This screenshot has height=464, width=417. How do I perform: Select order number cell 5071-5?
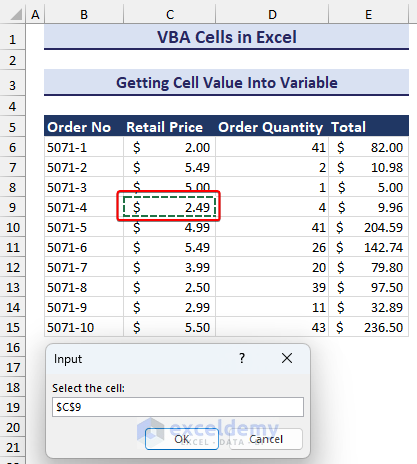(x=84, y=227)
